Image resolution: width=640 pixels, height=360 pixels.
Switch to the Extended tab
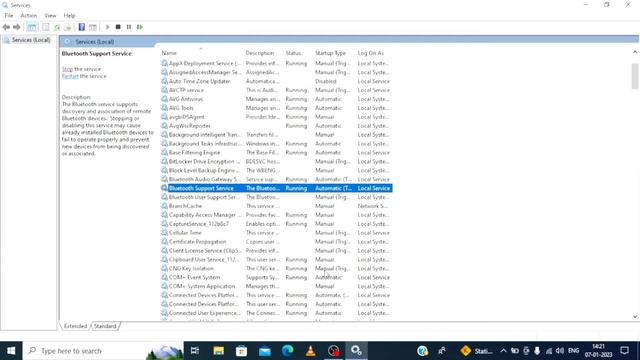coord(76,326)
